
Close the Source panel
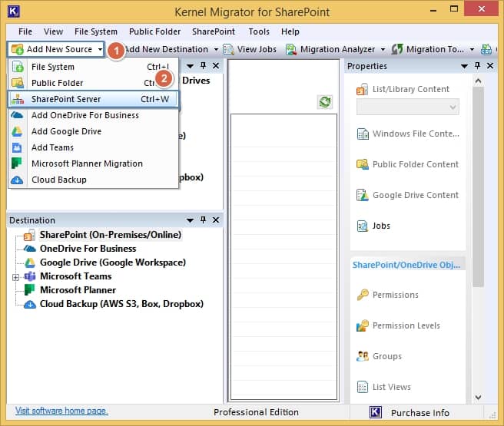click(x=216, y=66)
